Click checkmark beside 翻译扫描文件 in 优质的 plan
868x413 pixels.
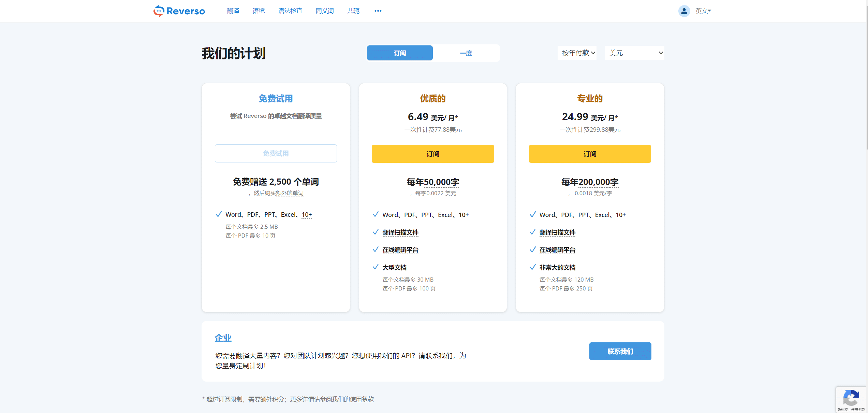pyautogui.click(x=376, y=232)
